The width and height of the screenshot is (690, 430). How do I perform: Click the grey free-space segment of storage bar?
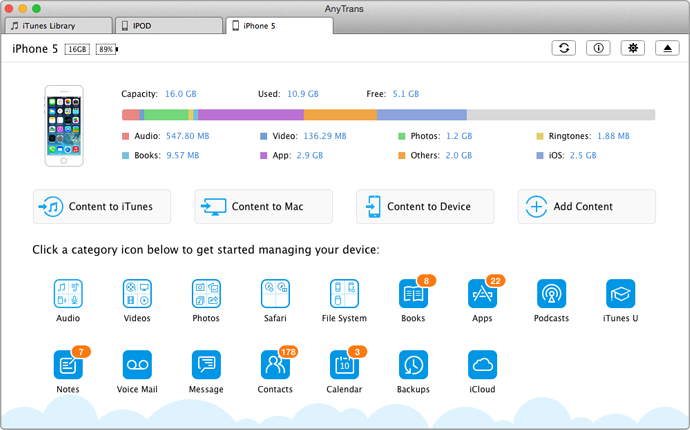point(561,115)
